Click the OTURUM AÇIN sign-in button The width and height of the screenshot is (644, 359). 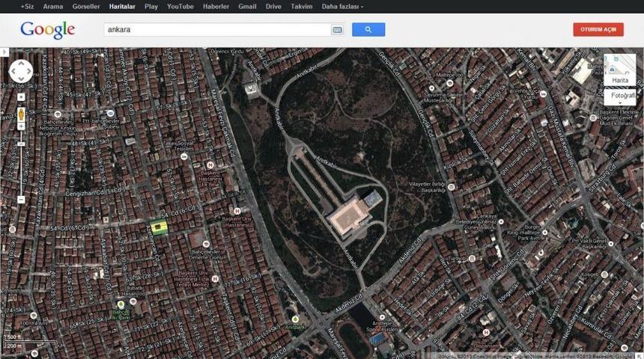point(598,29)
